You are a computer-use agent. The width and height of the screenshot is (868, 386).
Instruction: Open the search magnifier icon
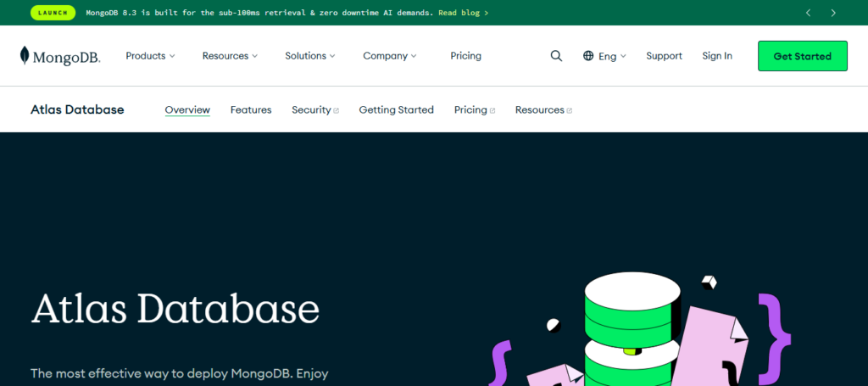[556, 56]
